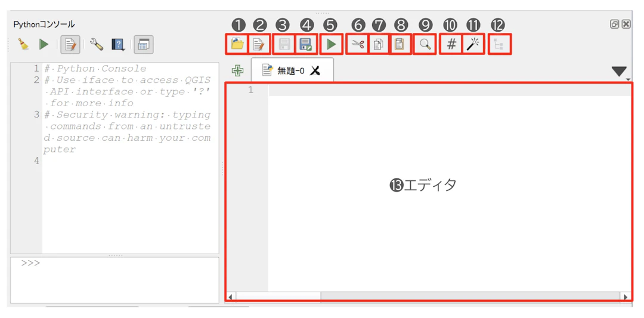
Task: Click the editor's right horizontal scroll arrow
Action: pyautogui.click(x=626, y=297)
